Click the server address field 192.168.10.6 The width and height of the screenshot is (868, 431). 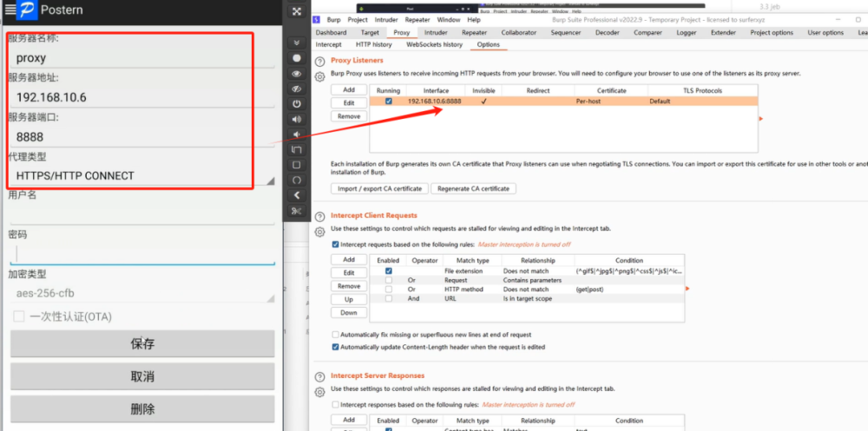142,97
